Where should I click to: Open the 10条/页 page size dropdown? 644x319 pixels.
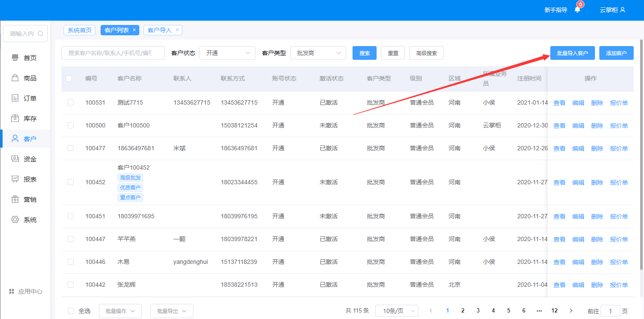pos(397,311)
